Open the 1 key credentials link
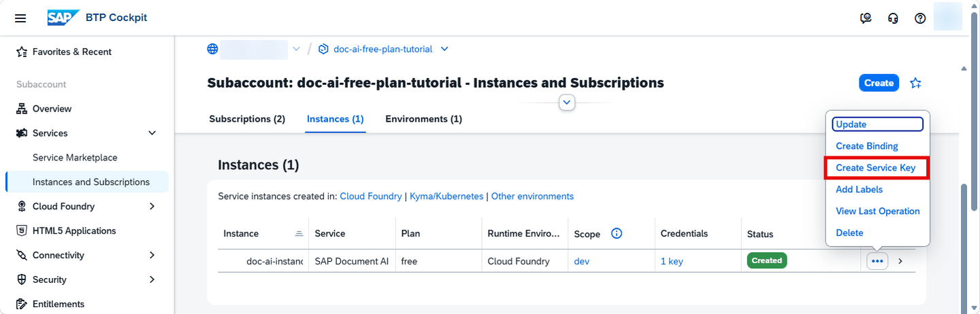The width and height of the screenshot is (980, 314). pos(672,261)
